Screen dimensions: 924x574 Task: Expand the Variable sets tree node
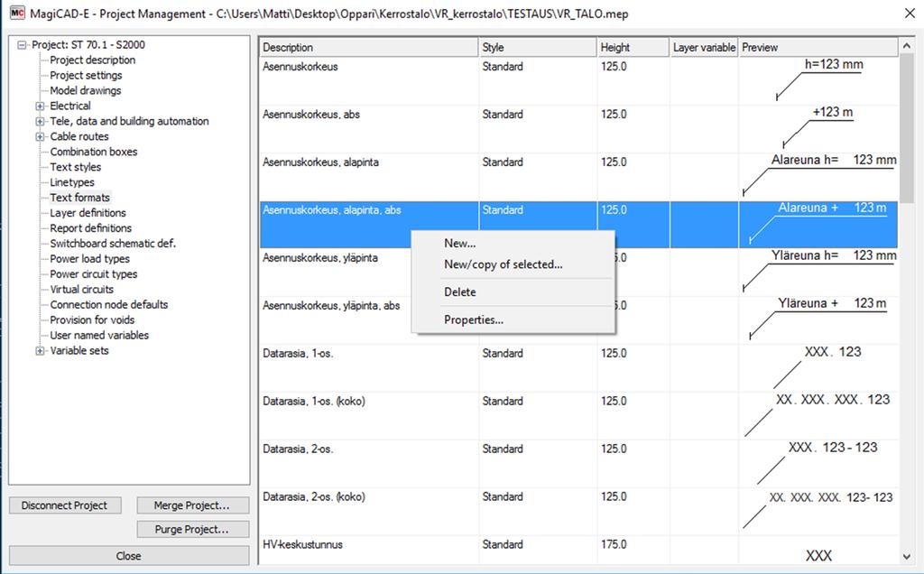[40, 351]
